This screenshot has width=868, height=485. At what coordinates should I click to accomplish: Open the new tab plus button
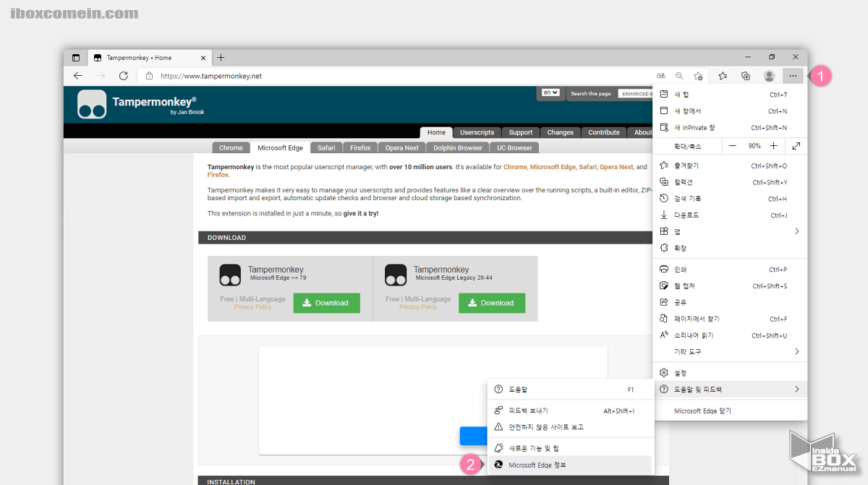(221, 58)
